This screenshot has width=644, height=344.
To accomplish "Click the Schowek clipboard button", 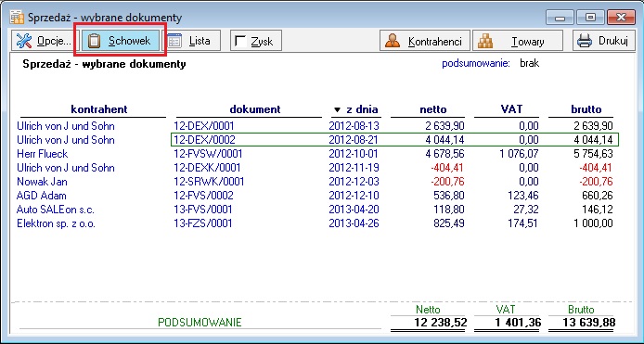I will tap(121, 41).
